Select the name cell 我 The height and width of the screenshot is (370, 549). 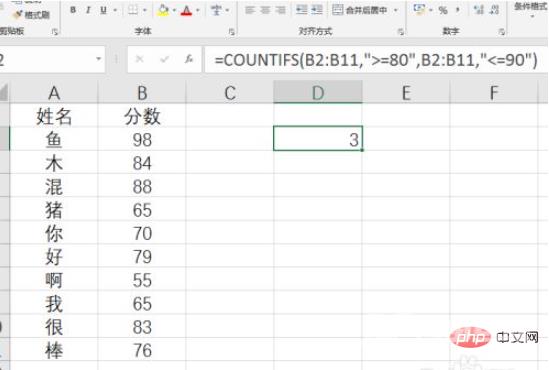tap(54, 303)
